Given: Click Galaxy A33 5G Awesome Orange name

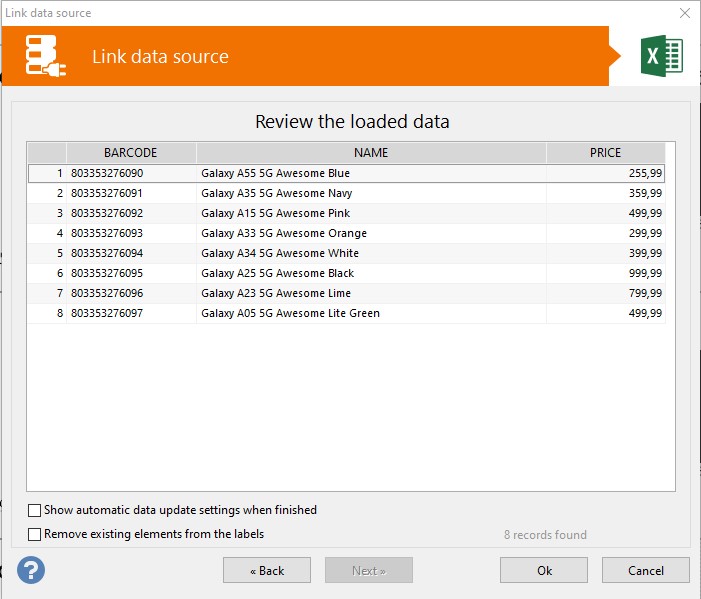Looking at the screenshot, I should pyautogui.click(x=371, y=233).
